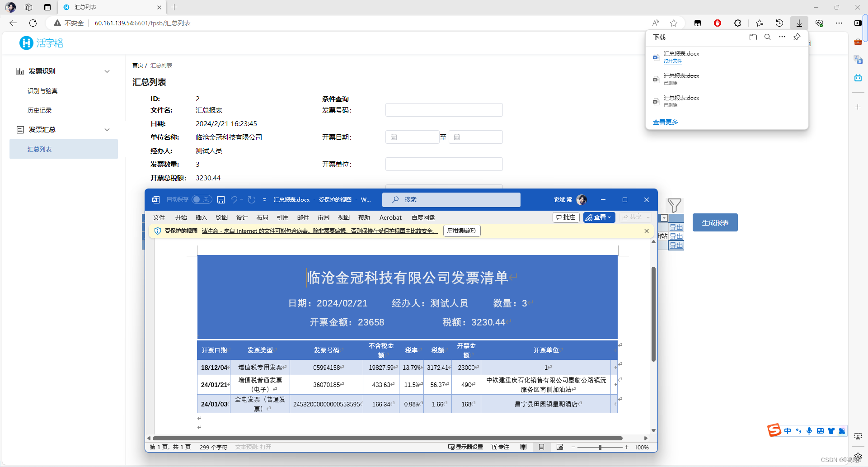Screen dimensions: 868x467
Task: Click 首页 breadcrumb link
Action: (137, 66)
